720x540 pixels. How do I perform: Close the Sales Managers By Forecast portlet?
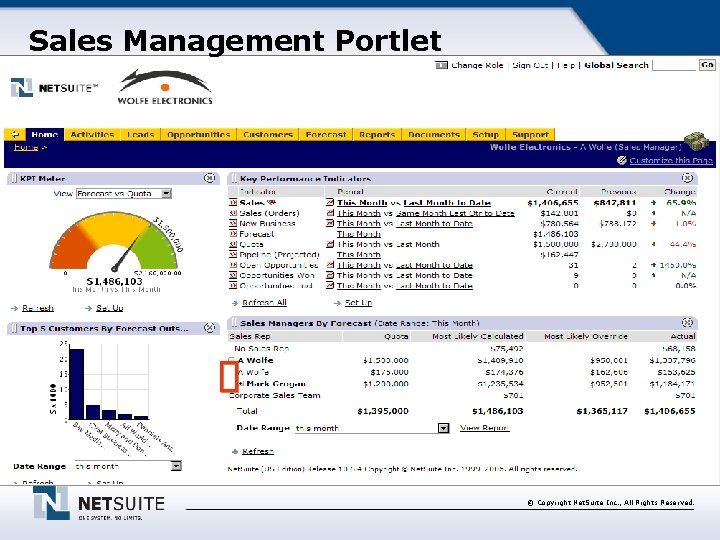(x=686, y=322)
